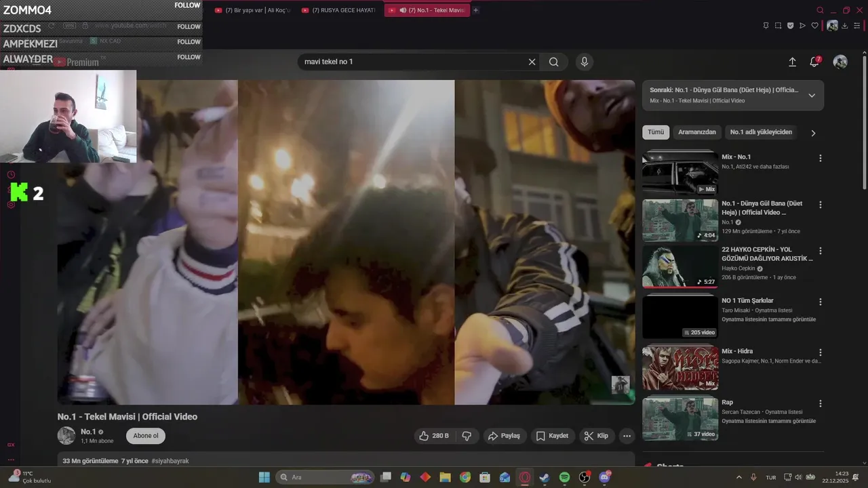This screenshot has height=488, width=868.
Task: Play Hayko Cepkin Yol Gözümü Dağlıyor thumbnail
Action: tap(680, 266)
